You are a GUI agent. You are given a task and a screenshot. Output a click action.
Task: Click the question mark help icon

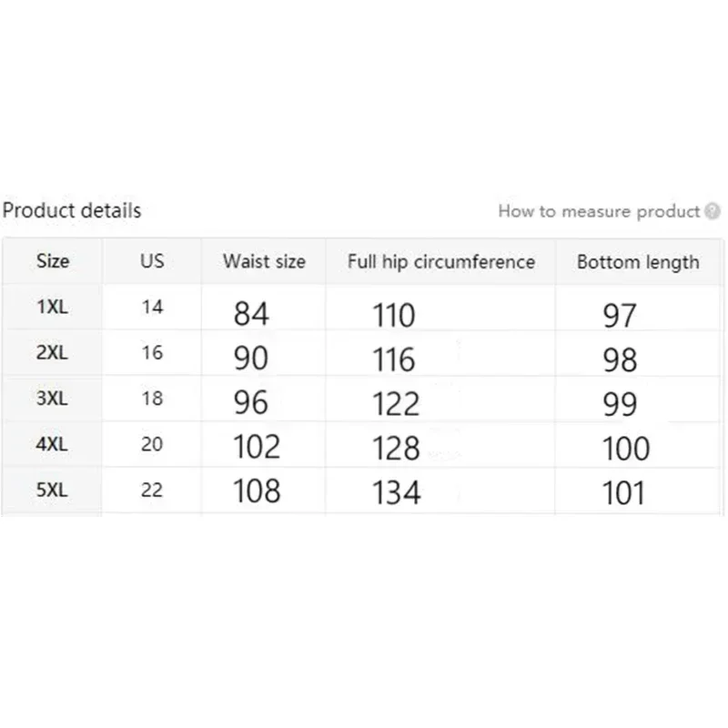click(x=713, y=211)
